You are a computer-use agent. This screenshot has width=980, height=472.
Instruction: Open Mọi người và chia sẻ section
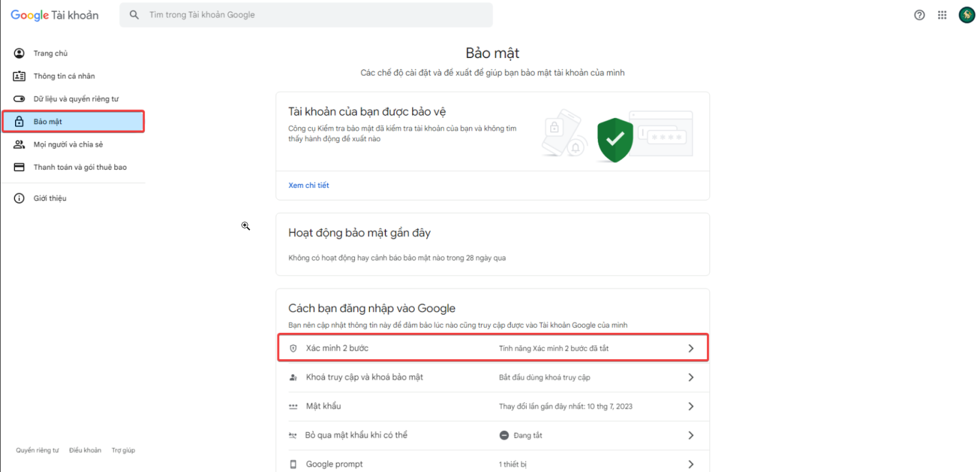(x=68, y=145)
